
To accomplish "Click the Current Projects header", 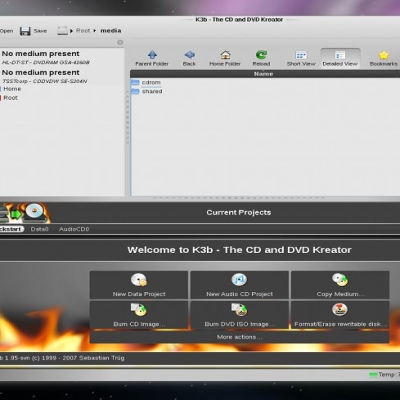I will click(239, 213).
